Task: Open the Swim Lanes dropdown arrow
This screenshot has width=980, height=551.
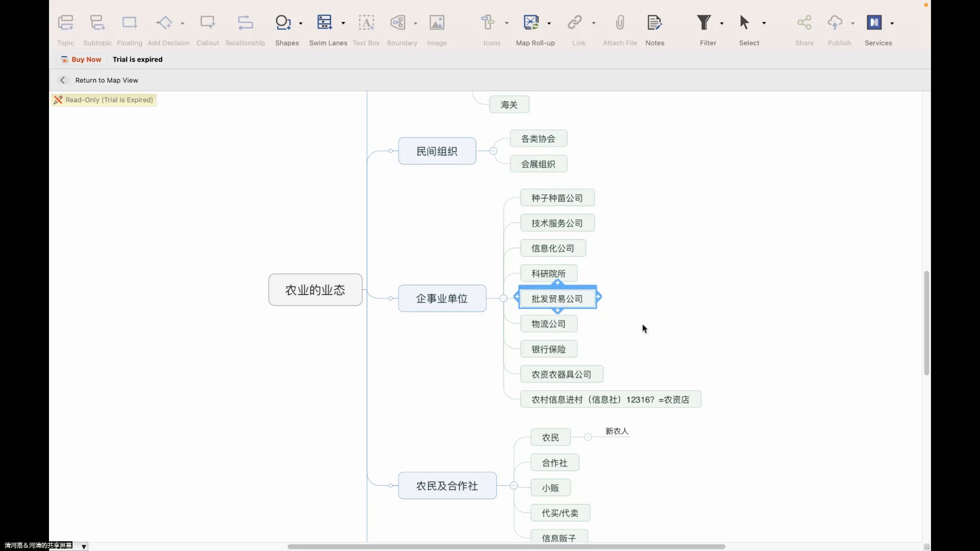Action: [x=343, y=23]
